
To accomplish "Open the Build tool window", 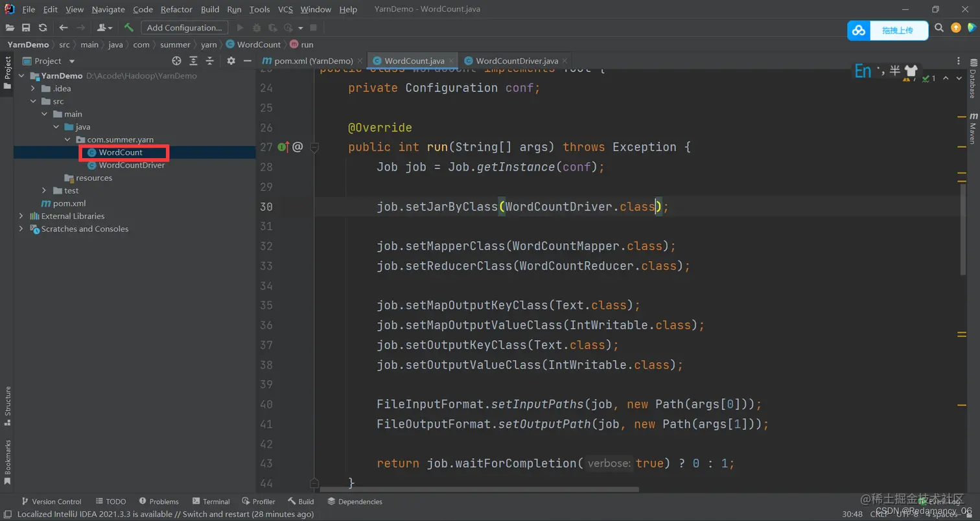I will coord(301,502).
